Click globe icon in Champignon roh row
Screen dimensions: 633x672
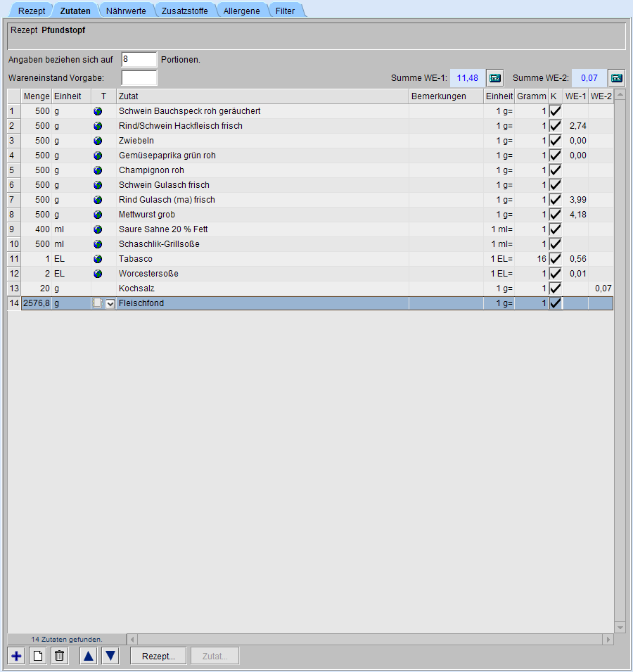point(98,170)
